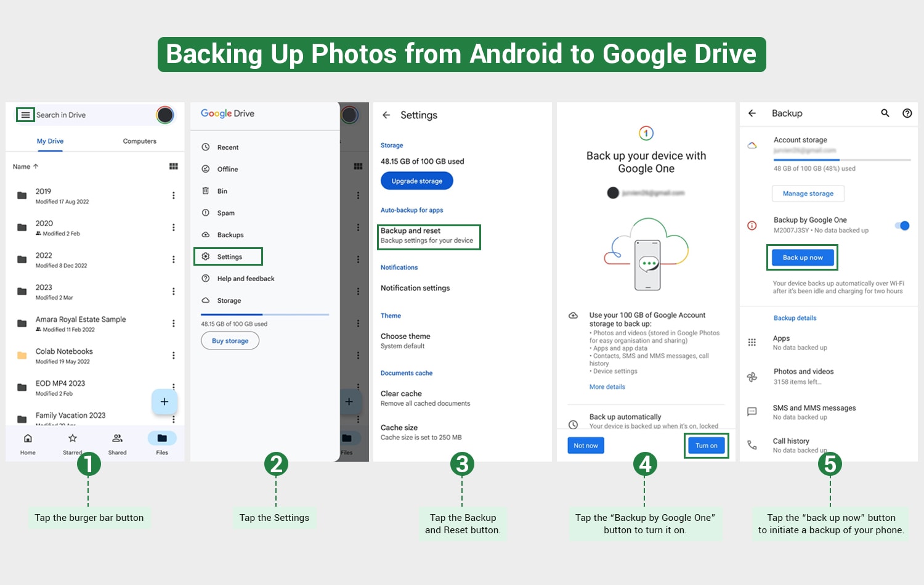The image size is (924, 585).
Task: Tap Turn on to enable backup
Action: pos(706,445)
